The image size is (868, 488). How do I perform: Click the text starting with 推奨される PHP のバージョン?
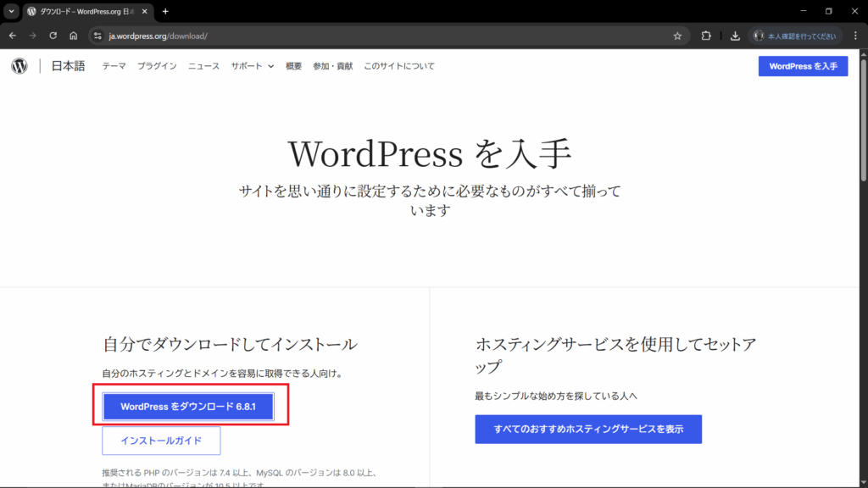(x=240, y=480)
